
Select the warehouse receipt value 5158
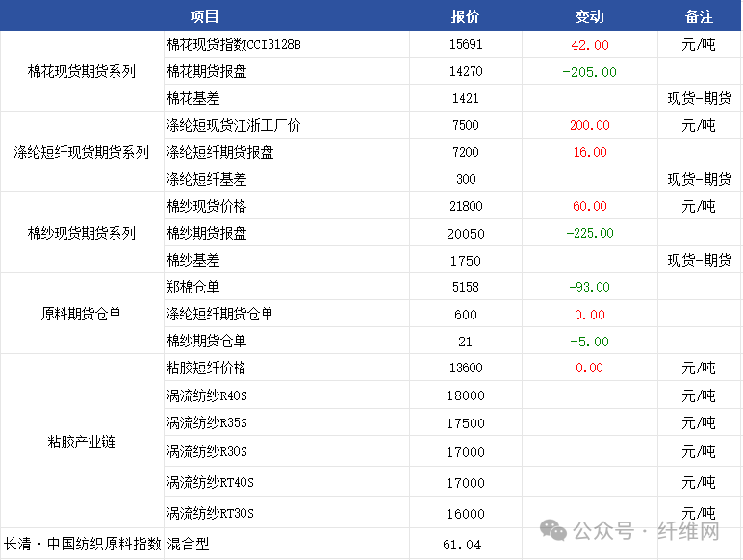[x=466, y=287]
